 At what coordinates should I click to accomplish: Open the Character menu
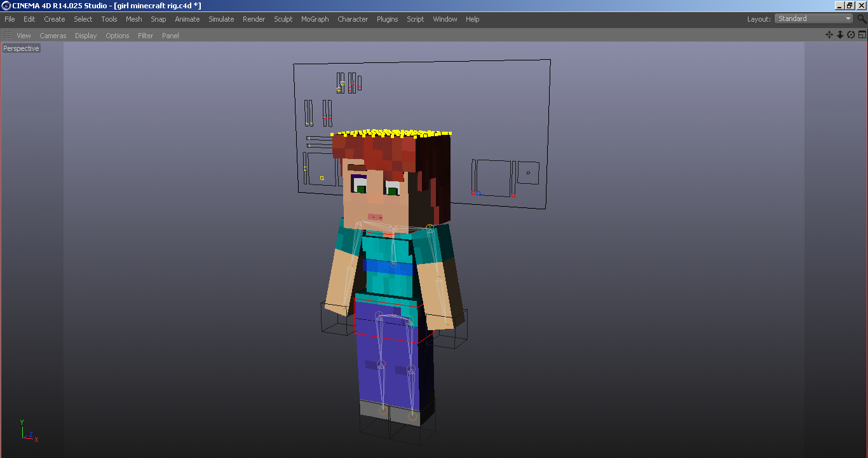tap(352, 19)
